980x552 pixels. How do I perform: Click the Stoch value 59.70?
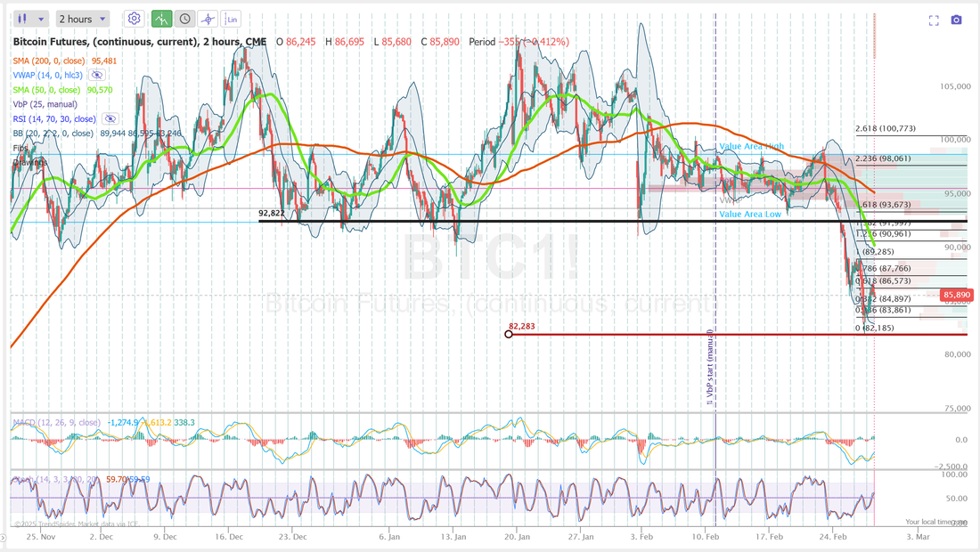click(116, 480)
